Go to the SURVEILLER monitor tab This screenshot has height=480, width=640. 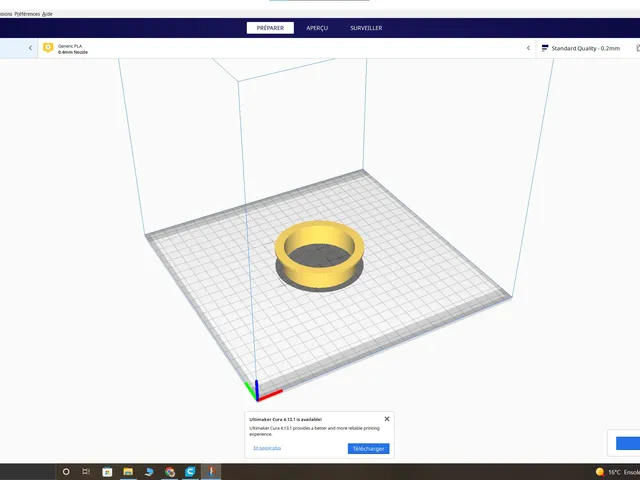tap(366, 28)
